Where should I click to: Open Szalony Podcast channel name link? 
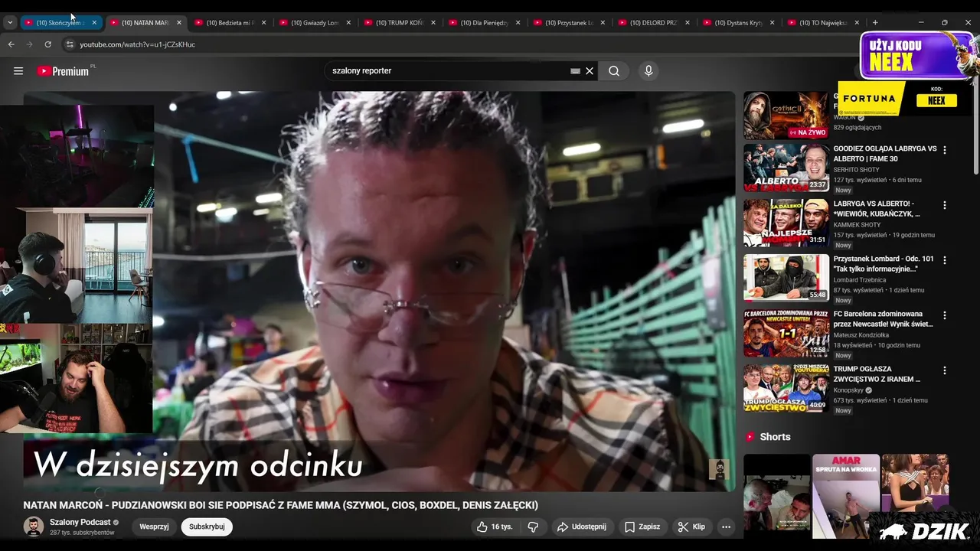click(80, 522)
